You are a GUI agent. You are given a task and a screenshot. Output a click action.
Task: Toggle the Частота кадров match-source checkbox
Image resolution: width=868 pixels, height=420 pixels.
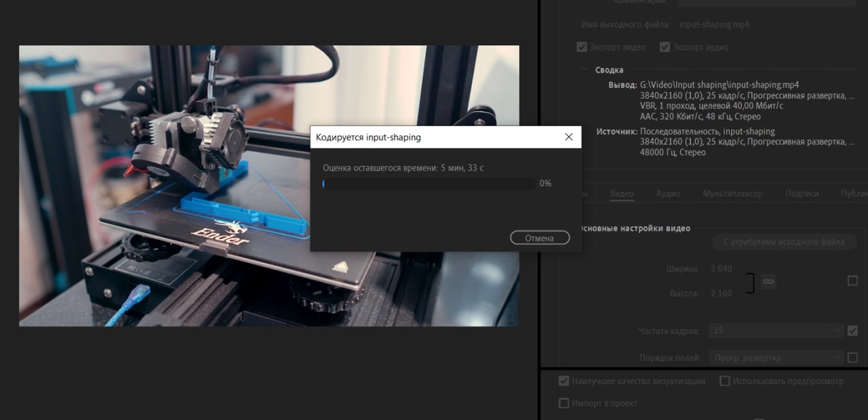tap(853, 331)
